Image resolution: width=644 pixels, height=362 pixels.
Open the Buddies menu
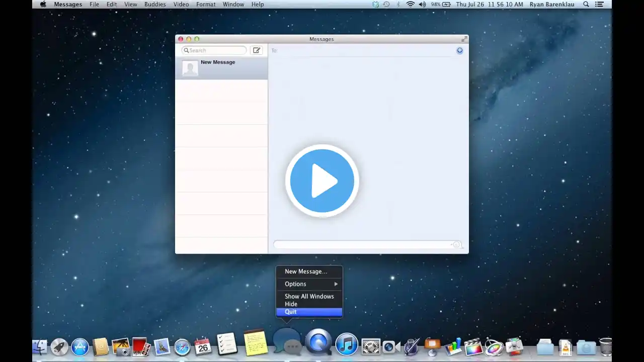[x=155, y=4]
